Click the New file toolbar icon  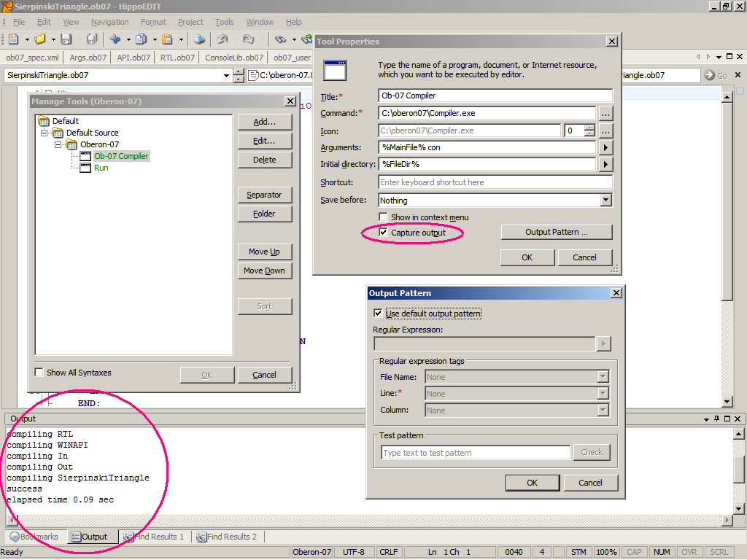pos(13,39)
